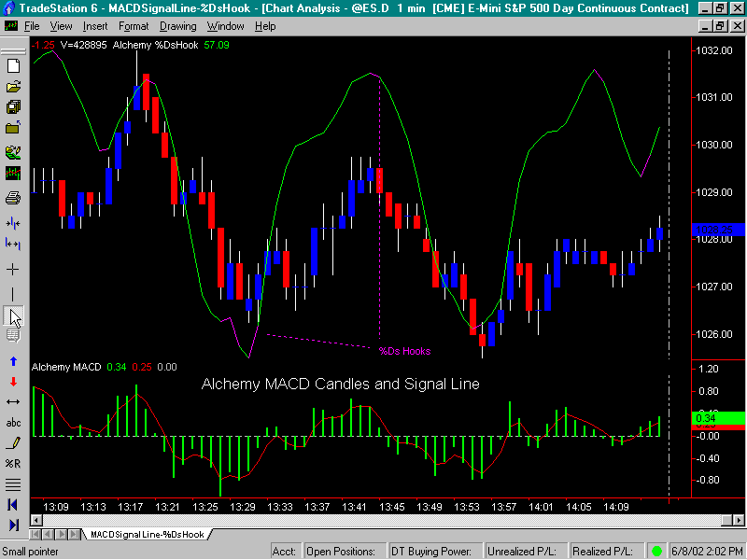
Task: Select the %R retracement tool
Action: 13,463
